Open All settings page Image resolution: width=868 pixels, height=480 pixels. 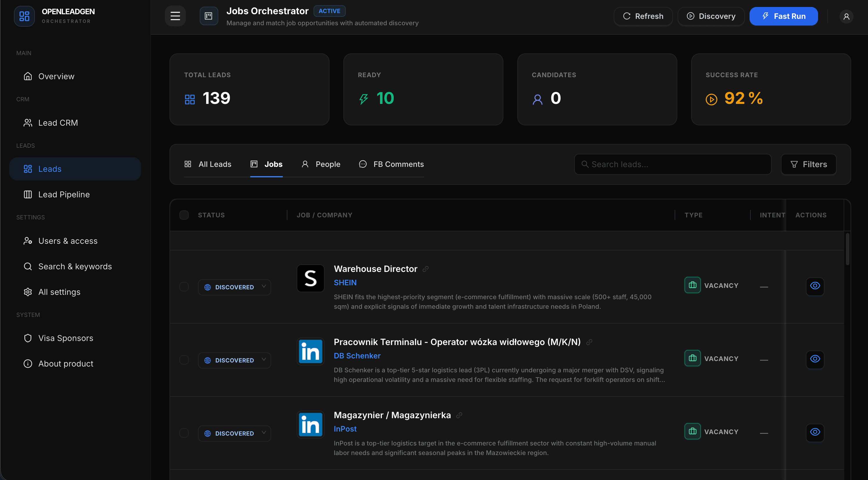[75, 292]
